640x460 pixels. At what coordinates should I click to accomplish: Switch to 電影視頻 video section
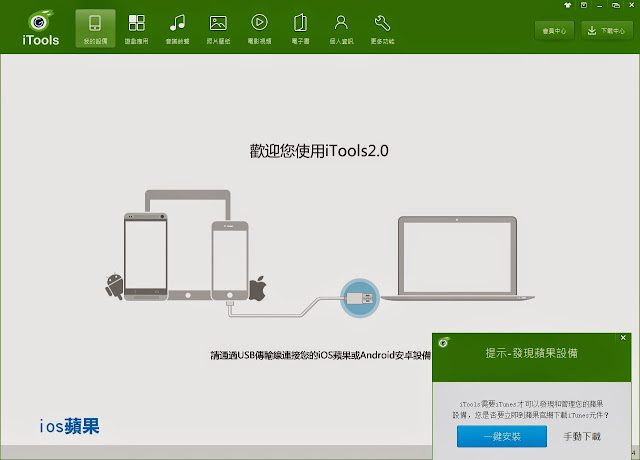pos(259,29)
